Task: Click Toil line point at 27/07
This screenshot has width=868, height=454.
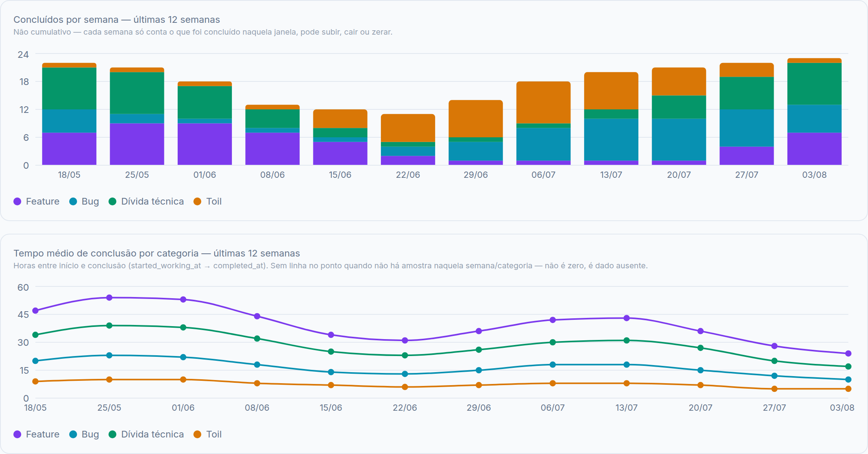Action: coord(774,389)
